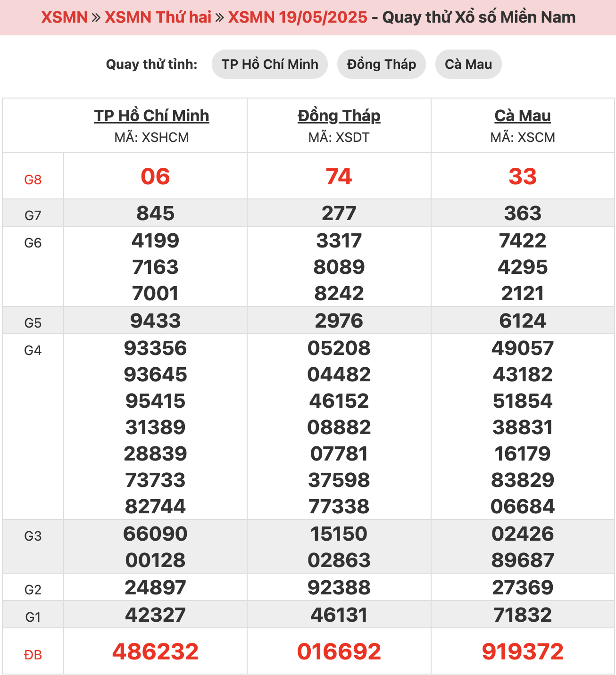The width and height of the screenshot is (616, 675).
Task: Click G6 number 4295
Action: 523,267
